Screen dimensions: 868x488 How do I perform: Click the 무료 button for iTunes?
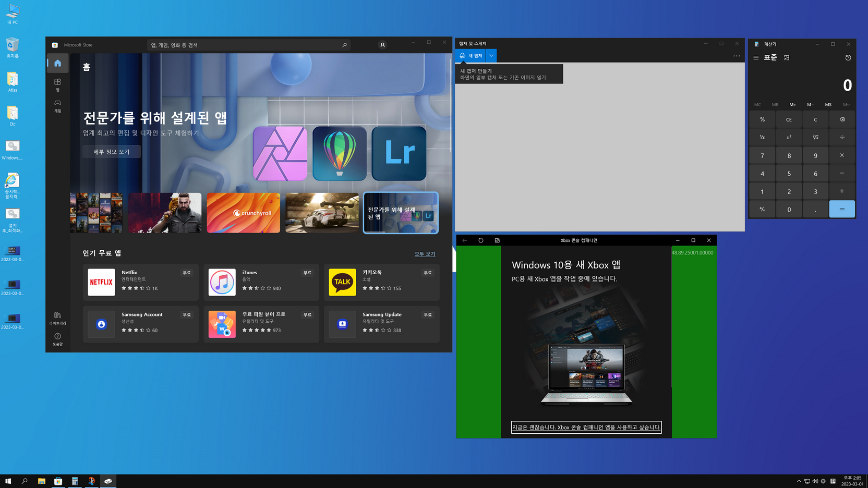click(307, 273)
